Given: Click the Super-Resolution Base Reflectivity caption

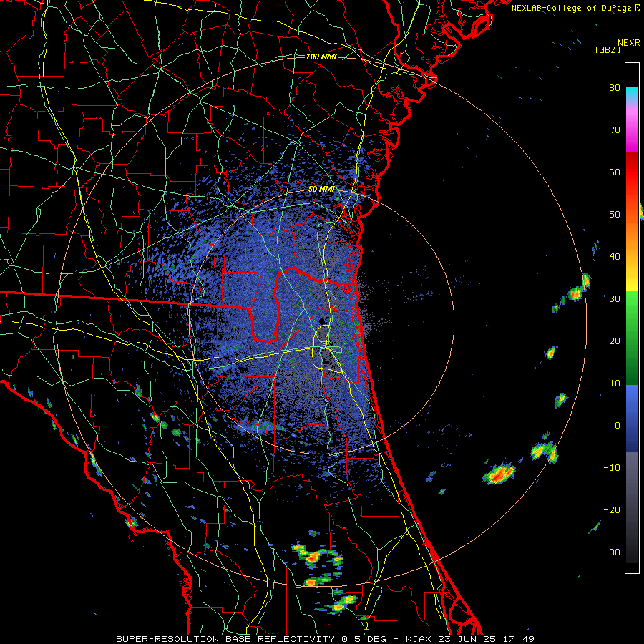Looking at the screenshot, I should [325, 639].
